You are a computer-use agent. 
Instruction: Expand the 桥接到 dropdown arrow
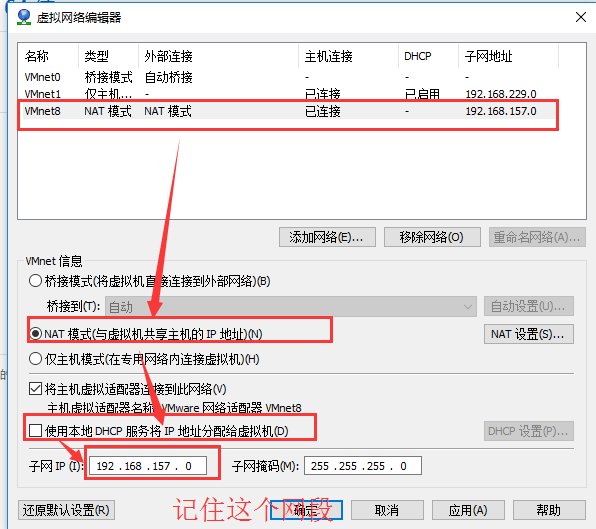point(468,307)
